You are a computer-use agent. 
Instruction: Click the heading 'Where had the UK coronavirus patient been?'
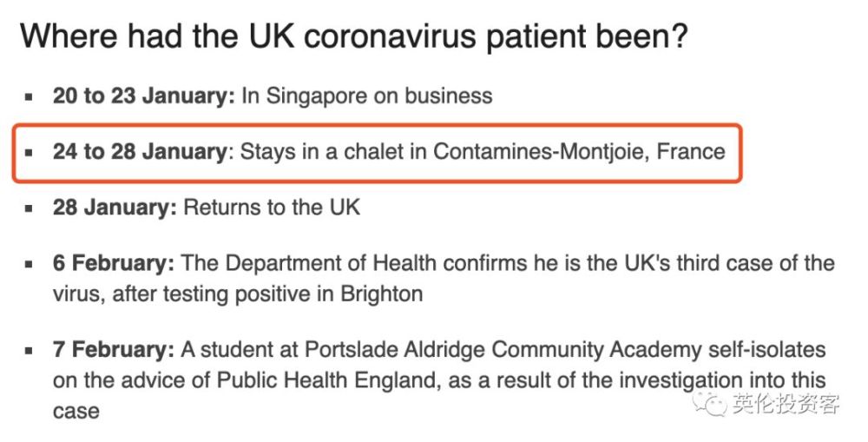point(354,36)
